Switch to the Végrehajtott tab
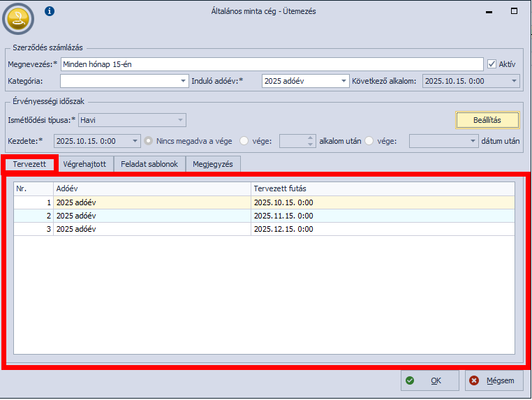The image size is (532, 400). tap(84, 164)
